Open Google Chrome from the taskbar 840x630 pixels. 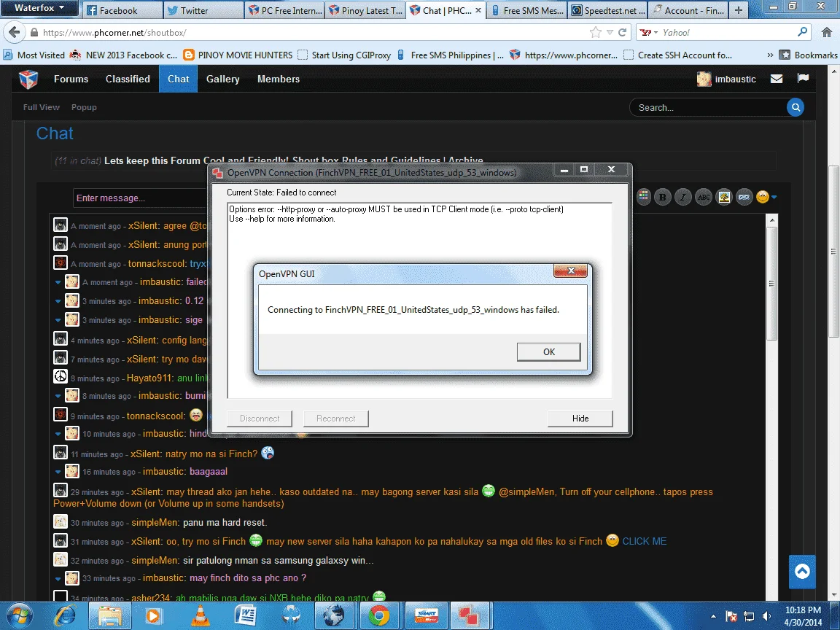(378, 616)
